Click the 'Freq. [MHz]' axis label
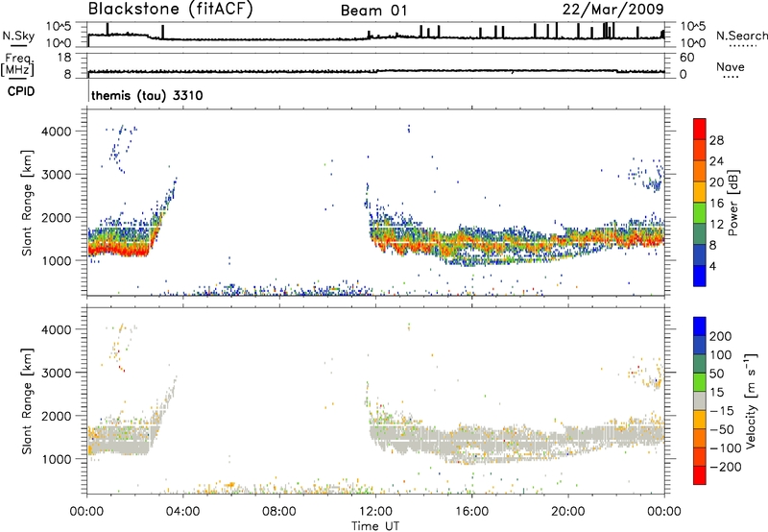This screenshot has width=768, height=532. [x=17, y=65]
